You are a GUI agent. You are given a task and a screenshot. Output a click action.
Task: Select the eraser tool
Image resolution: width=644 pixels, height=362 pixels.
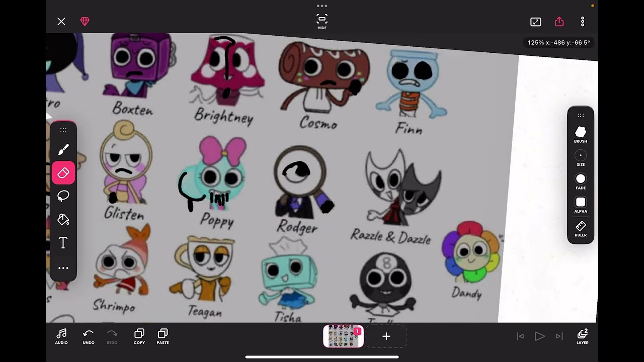[63, 173]
